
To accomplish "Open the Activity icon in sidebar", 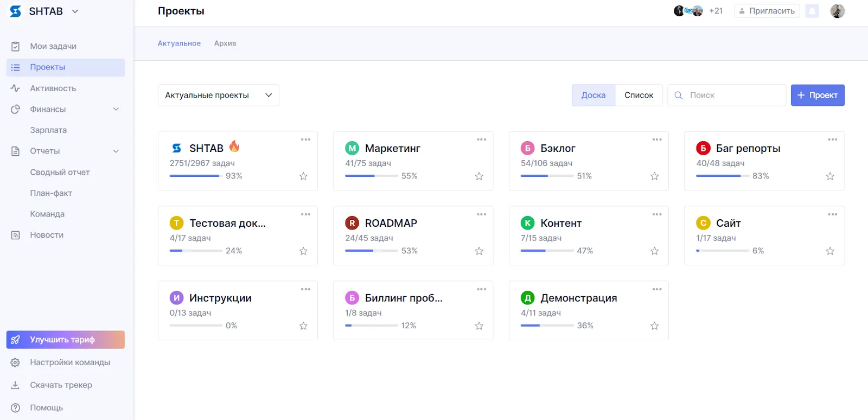I will 15,88.
